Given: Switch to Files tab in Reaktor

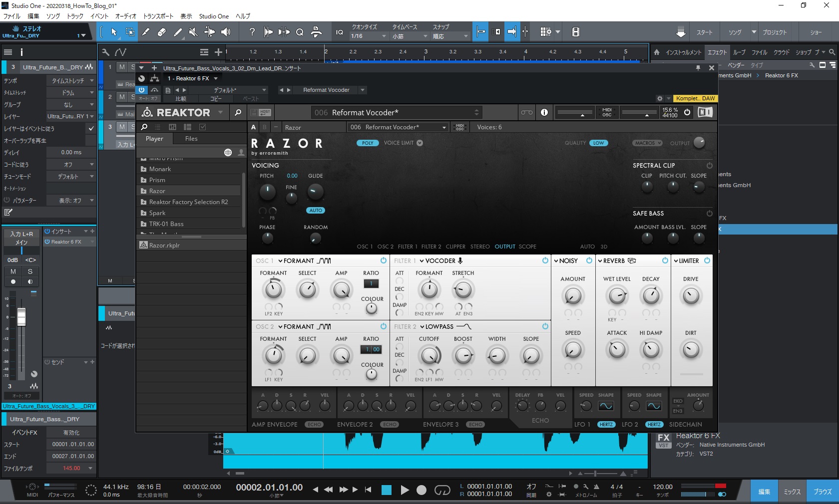Looking at the screenshot, I should (191, 139).
